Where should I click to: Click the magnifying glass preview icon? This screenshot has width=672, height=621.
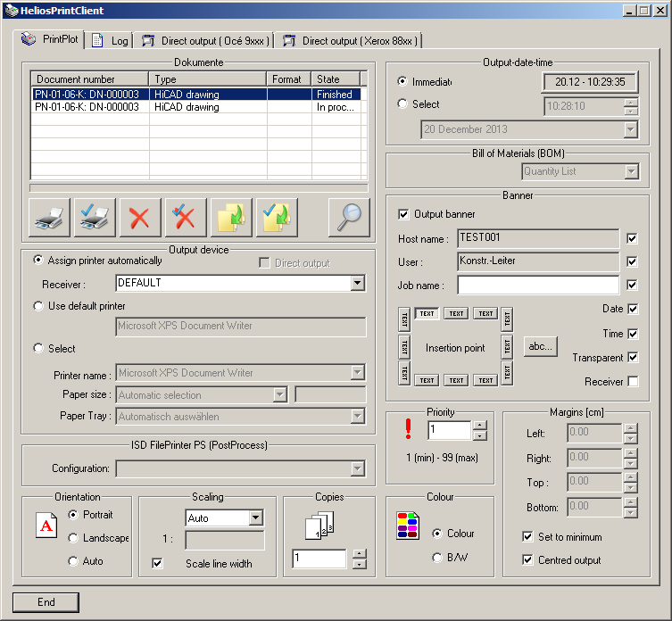tap(349, 218)
